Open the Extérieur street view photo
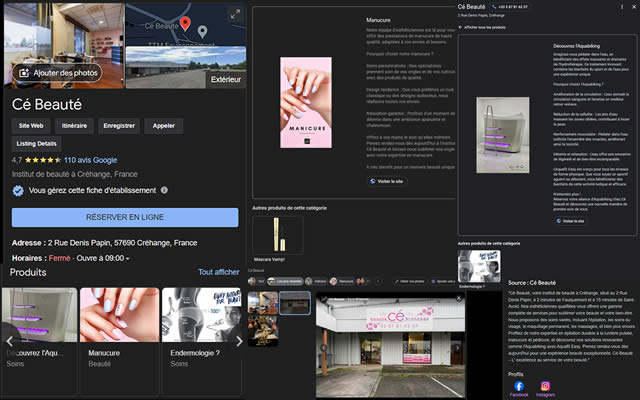The image size is (640, 400). pos(186,67)
